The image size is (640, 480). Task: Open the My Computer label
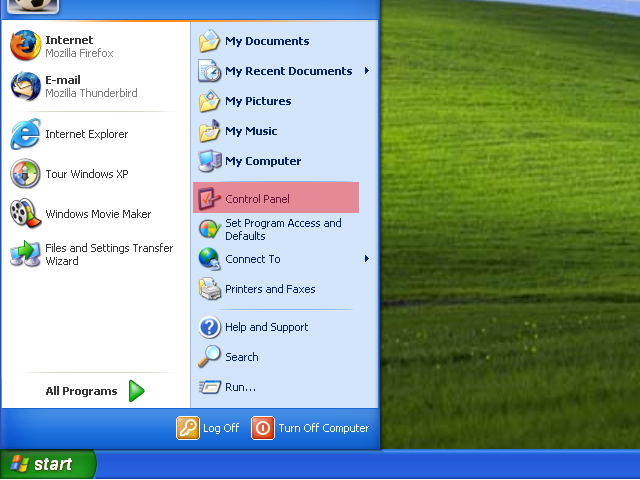click(x=263, y=161)
